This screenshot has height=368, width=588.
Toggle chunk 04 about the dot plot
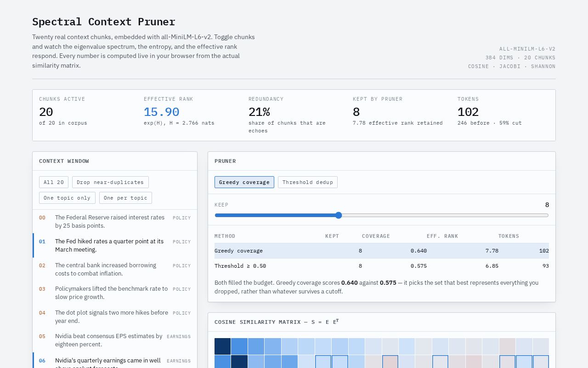click(115, 317)
